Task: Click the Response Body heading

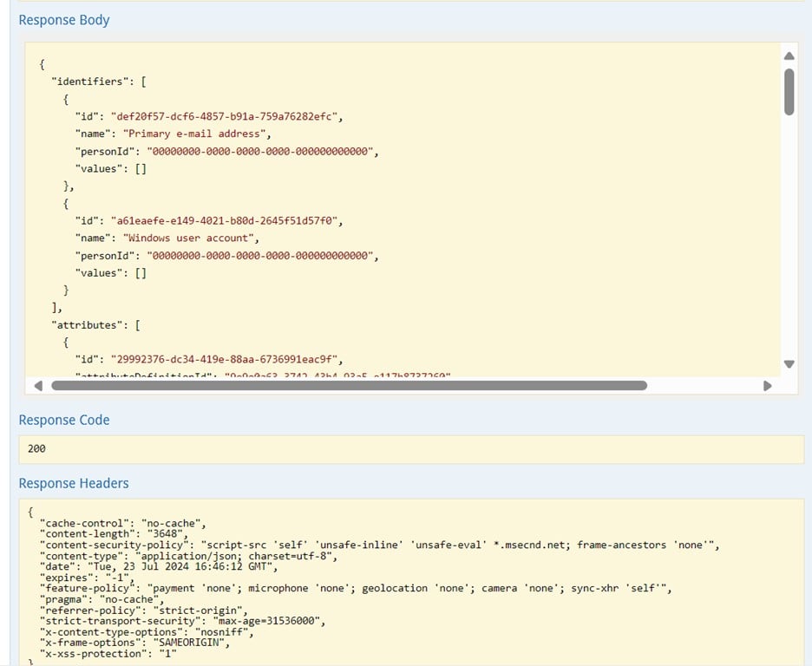Action: tap(64, 20)
